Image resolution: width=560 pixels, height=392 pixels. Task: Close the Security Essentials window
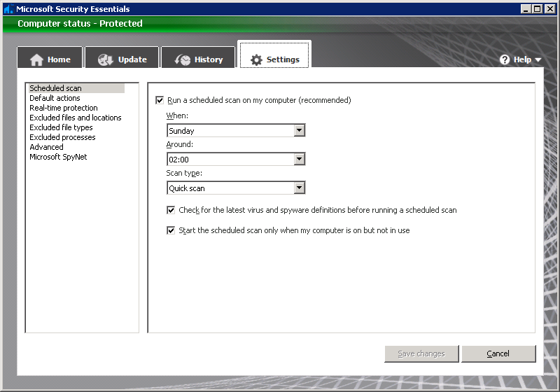coord(550,9)
